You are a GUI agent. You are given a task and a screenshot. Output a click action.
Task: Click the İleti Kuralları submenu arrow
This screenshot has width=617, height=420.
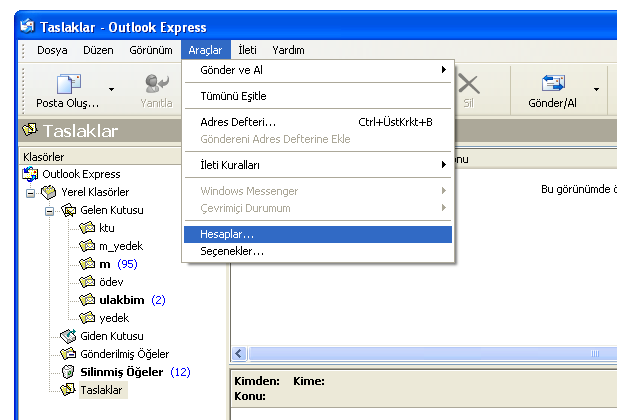[x=444, y=165]
